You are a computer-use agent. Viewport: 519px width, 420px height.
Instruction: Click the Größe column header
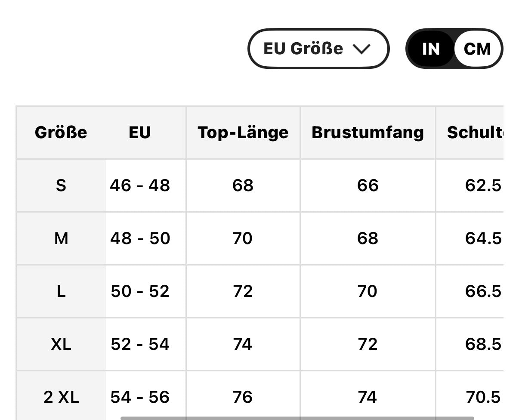click(x=61, y=132)
